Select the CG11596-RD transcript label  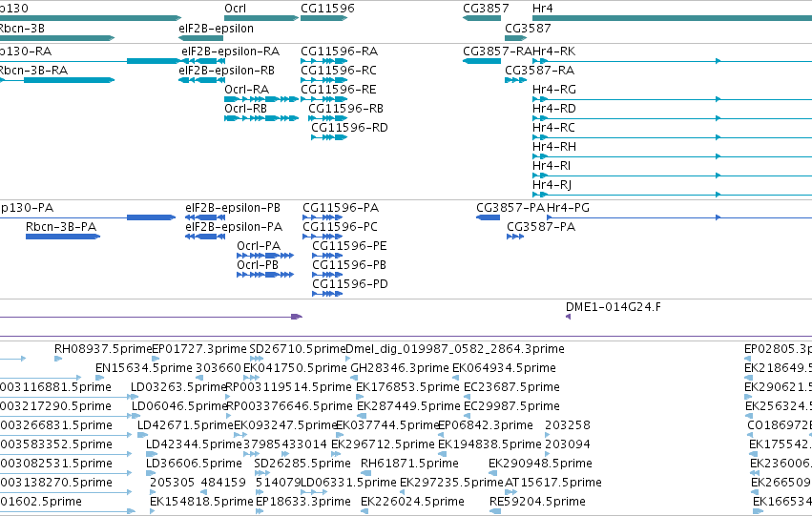coord(349,128)
